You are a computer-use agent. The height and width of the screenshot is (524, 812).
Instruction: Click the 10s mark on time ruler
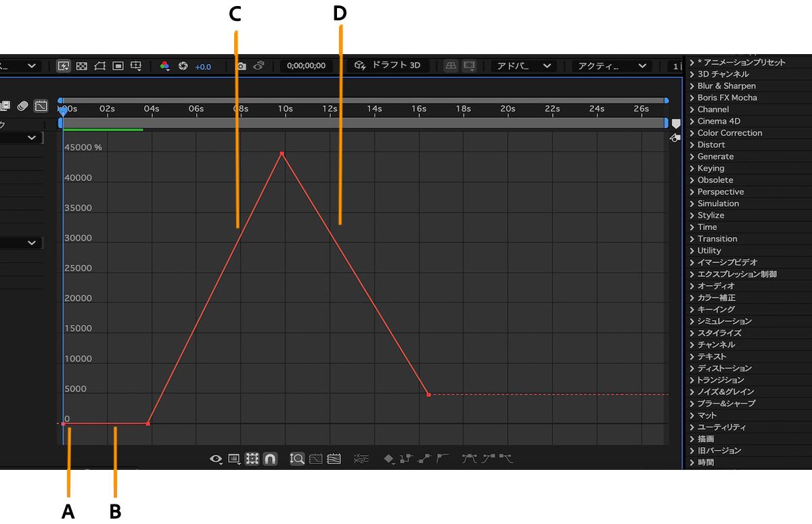click(285, 109)
